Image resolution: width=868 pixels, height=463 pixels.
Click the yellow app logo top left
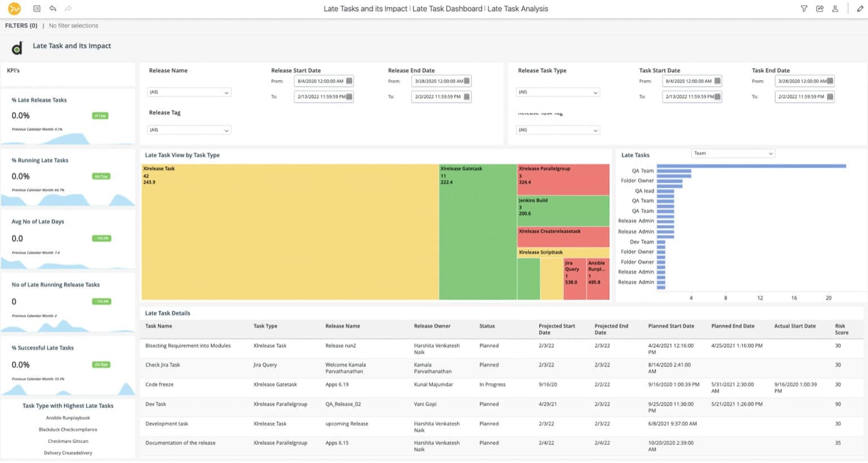(x=15, y=8)
